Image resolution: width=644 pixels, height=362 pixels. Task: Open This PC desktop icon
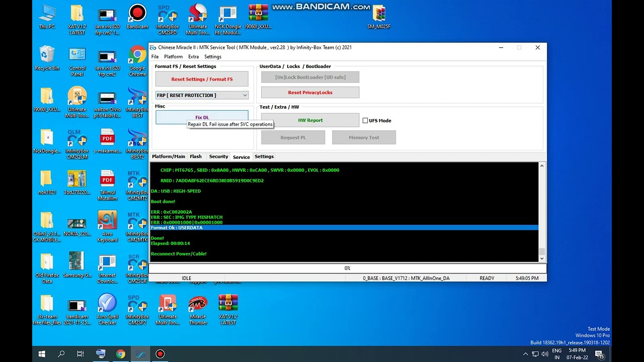tap(47, 17)
